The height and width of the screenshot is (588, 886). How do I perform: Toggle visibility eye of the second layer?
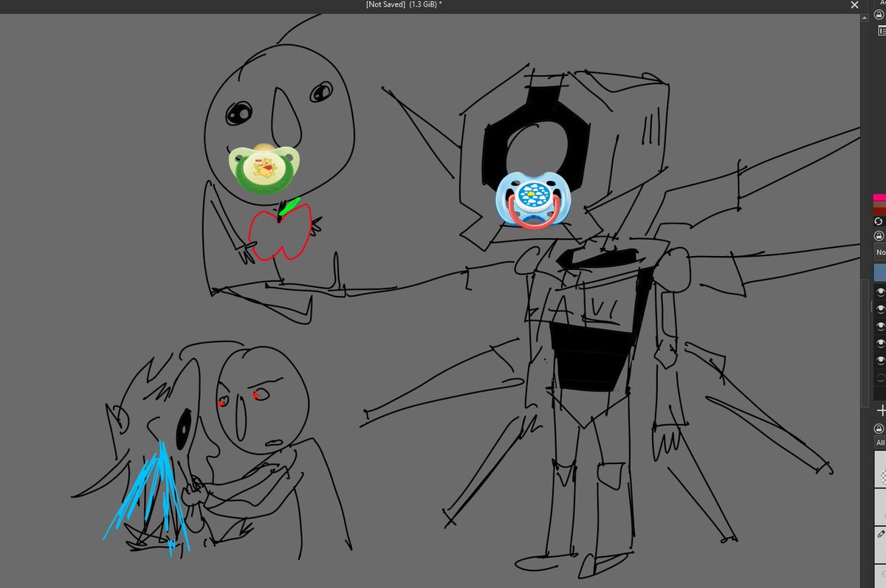(x=880, y=309)
